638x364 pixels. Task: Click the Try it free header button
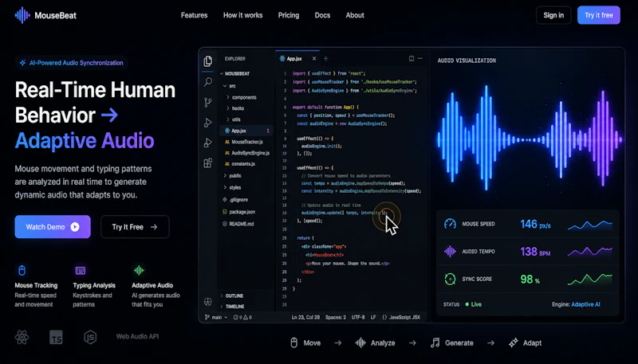(x=599, y=15)
